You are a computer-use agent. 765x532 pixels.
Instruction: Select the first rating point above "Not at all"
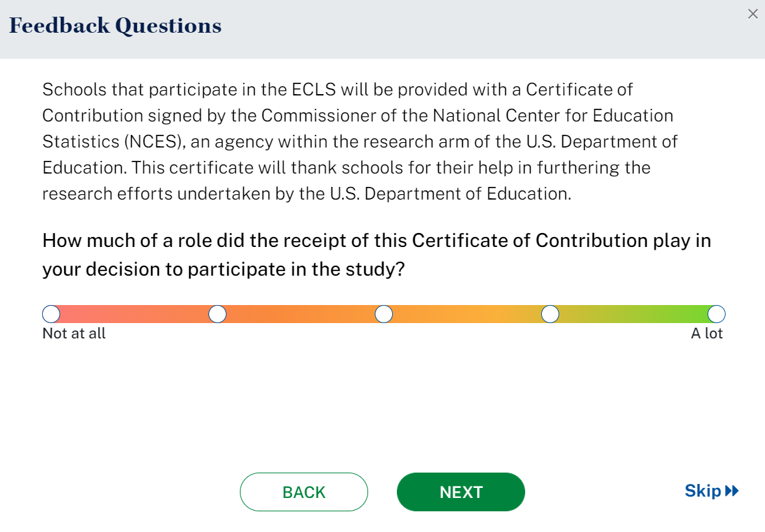(x=51, y=314)
